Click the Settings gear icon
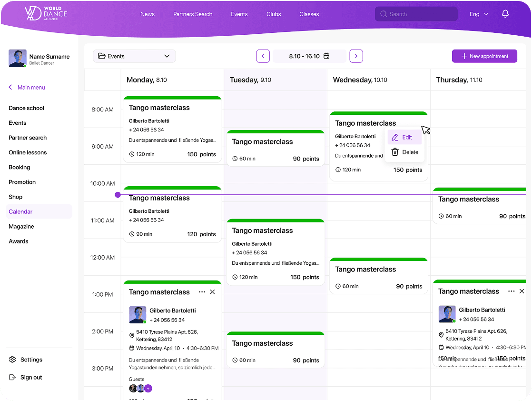The height and width of the screenshot is (401, 532). click(x=12, y=359)
